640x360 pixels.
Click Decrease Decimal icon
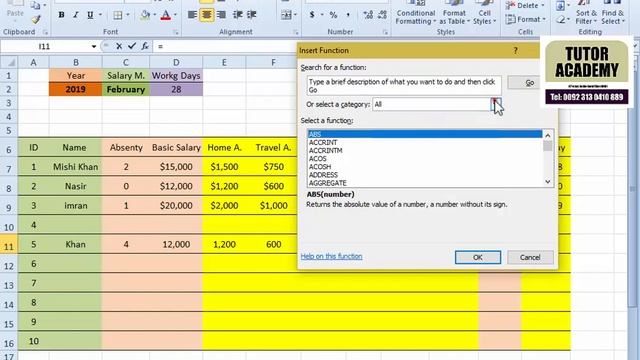tap(382, 15)
